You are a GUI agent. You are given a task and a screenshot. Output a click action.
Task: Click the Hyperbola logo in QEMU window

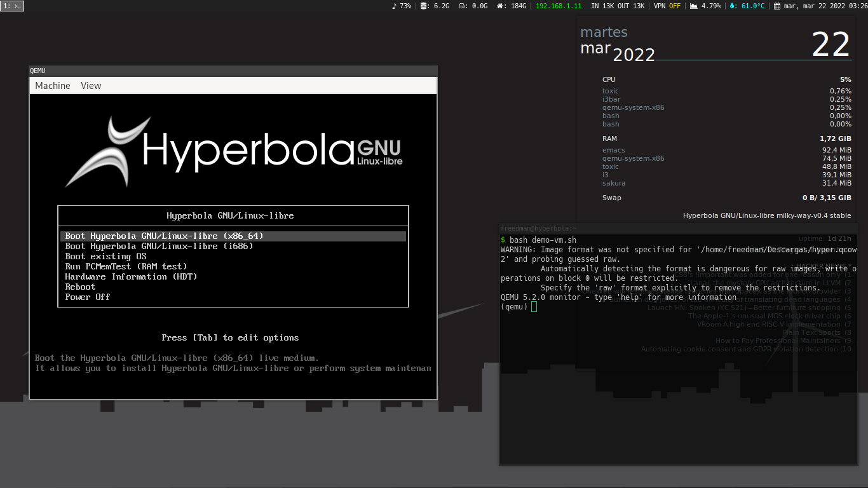click(x=234, y=151)
